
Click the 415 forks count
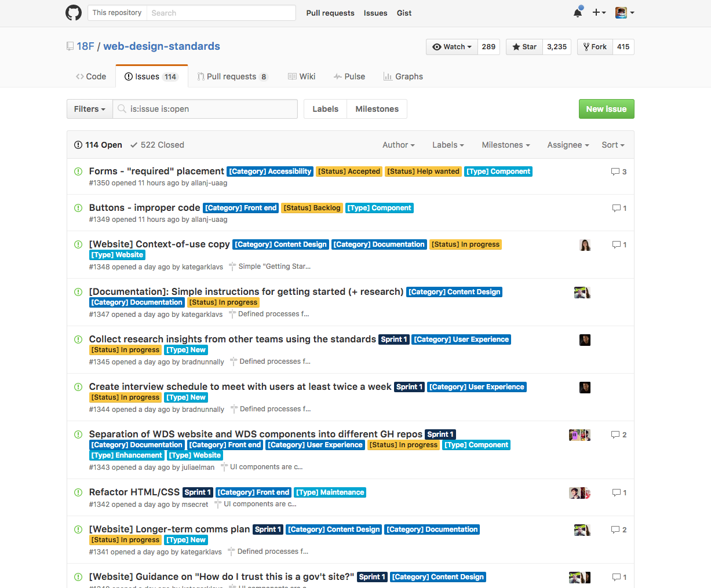(623, 47)
